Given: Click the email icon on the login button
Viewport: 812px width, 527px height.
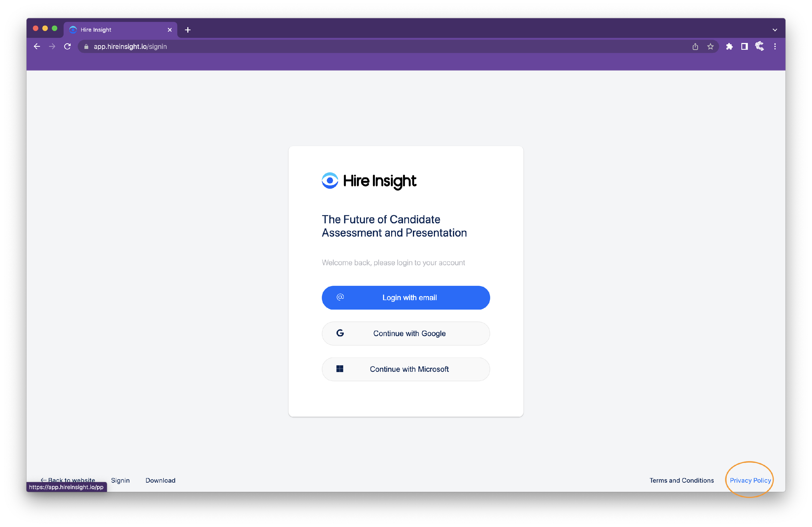Looking at the screenshot, I should click(x=340, y=297).
